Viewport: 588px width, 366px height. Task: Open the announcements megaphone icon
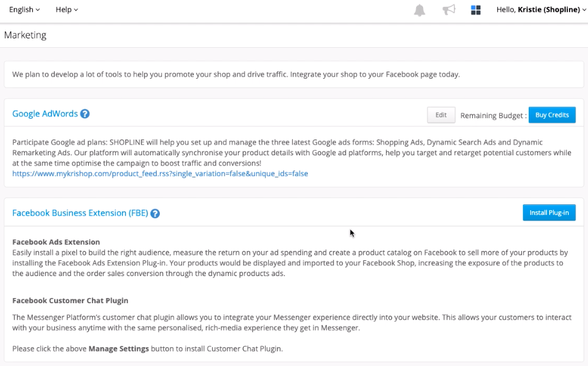[x=449, y=9]
